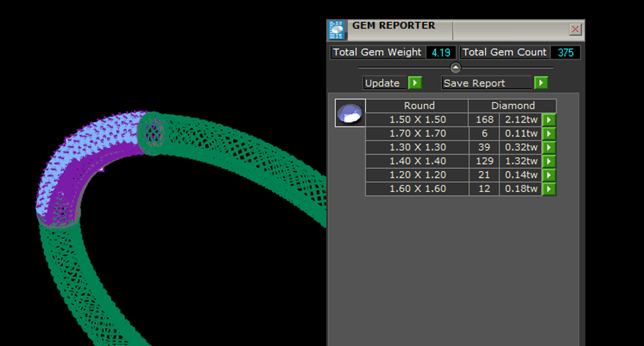This screenshot has width=644, height=346.
Task: Click the 1.32tw weight cell
Action: [x=521, y=161]
